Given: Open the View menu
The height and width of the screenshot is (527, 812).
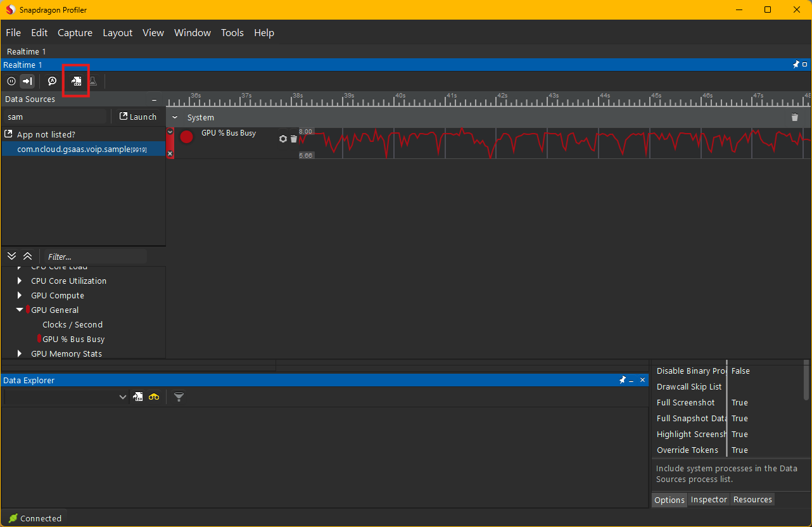Looking at the screenshot, I should point(153,32).
